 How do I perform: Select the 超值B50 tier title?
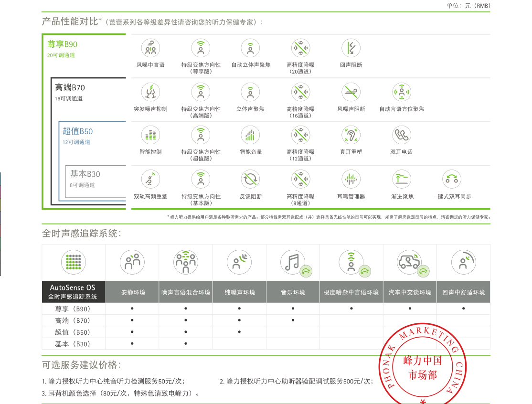click(78, 131)
